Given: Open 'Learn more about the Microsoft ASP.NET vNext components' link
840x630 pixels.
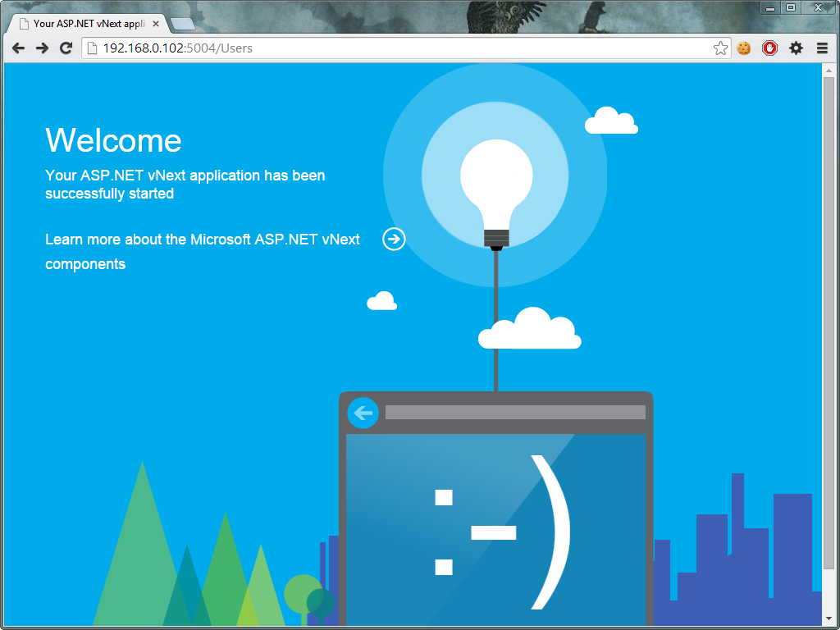Looking at the screenshot, I should [x=203, y=251].
